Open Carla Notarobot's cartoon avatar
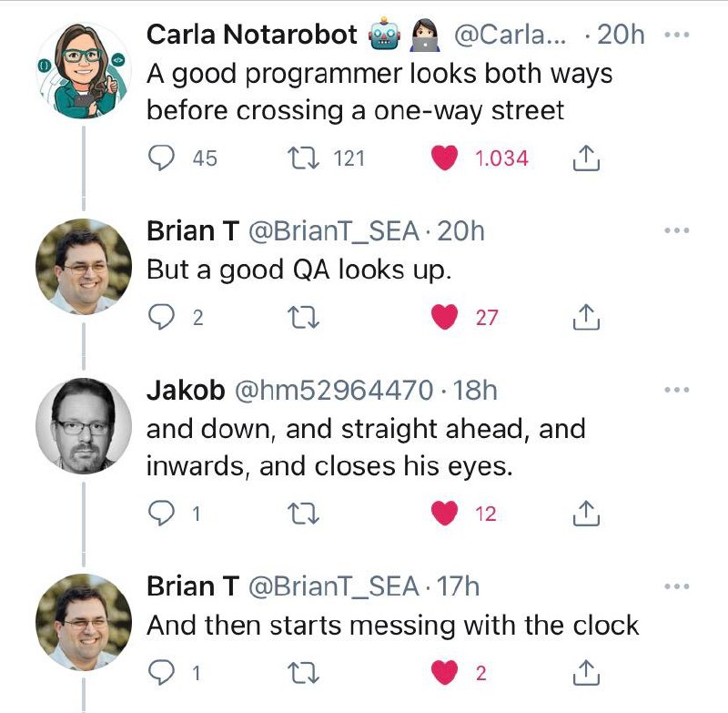The height and width of the screenshot is (713, 728). (x=83, y=69)
